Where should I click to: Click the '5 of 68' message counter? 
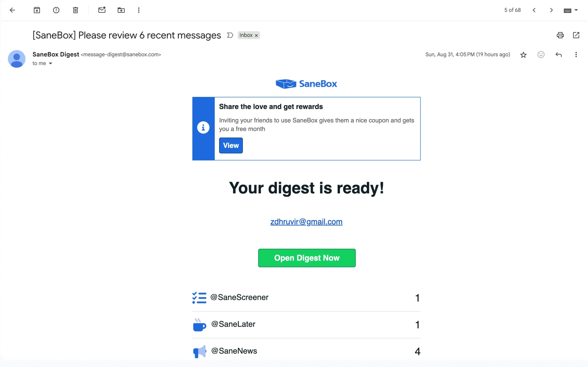[x=513, y=10]
